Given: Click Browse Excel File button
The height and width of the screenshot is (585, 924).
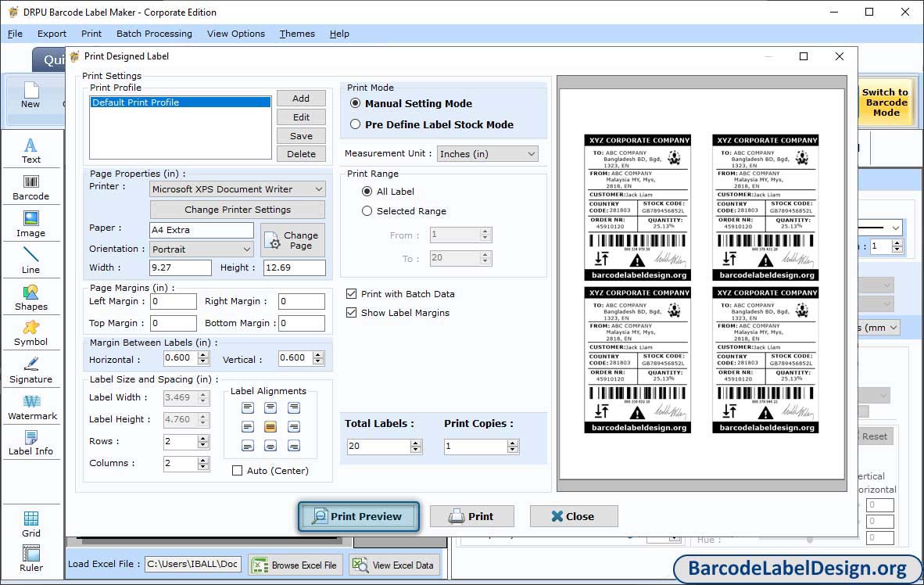Looking at the screenshot, I should point(295,565).
